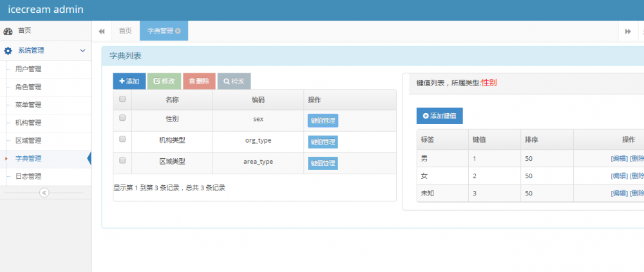Screen dimensions: 644x272
Task: Click the dashboard icon beside 首页
Action: 8,31
